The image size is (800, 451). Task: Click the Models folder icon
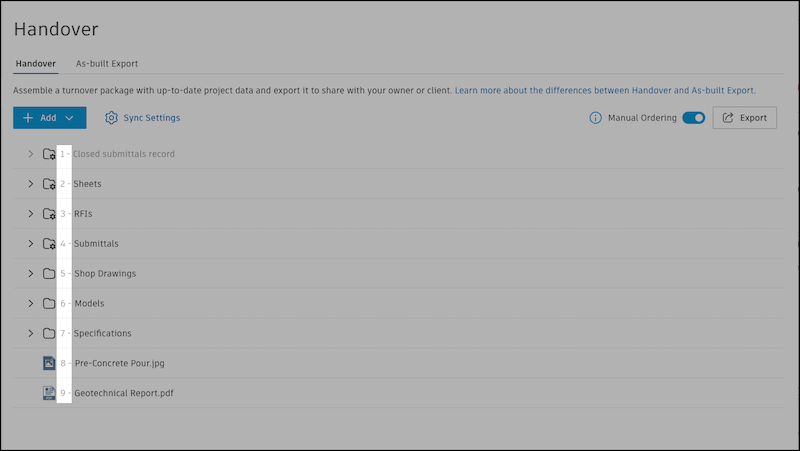49,304
